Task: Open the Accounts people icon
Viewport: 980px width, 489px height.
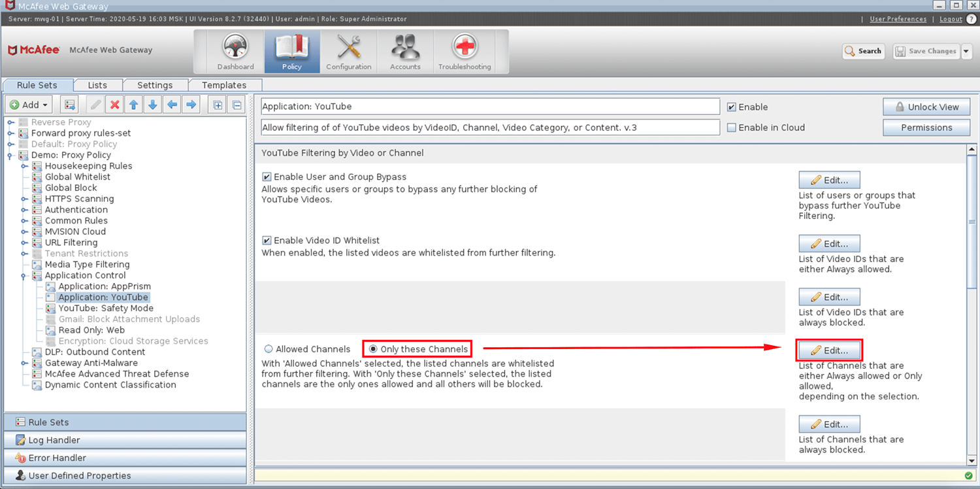Action: (405, 51)
